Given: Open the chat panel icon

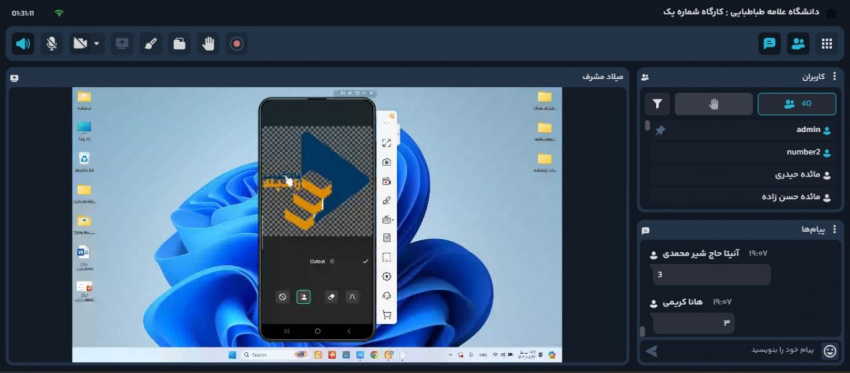Looking at the screenshot, I should click(769, 44).
